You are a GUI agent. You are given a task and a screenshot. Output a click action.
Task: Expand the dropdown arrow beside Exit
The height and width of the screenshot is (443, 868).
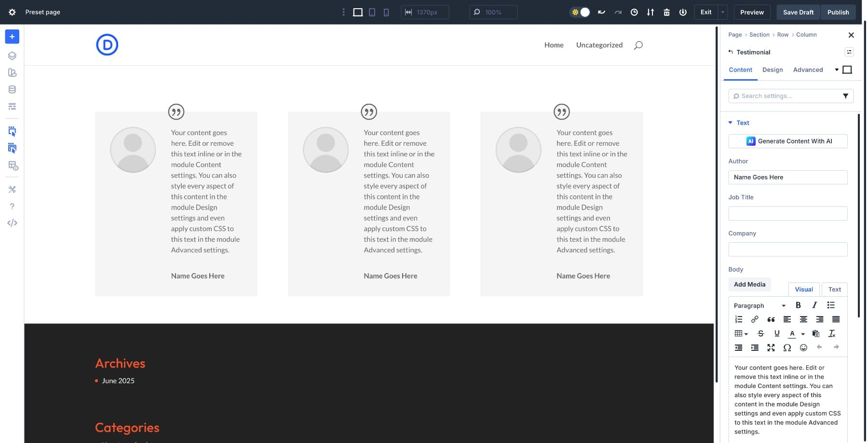(723, 13)
